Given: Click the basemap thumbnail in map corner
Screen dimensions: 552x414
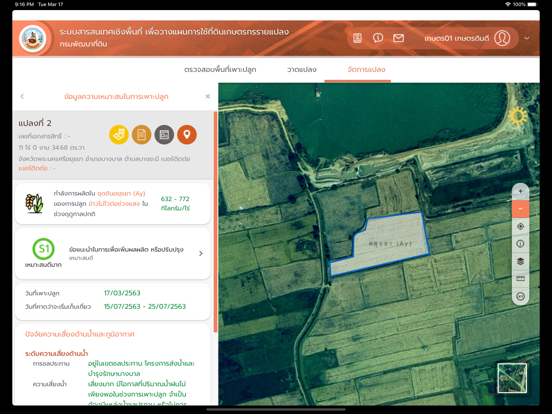Looking at the screenshot, I should (512, 378).
